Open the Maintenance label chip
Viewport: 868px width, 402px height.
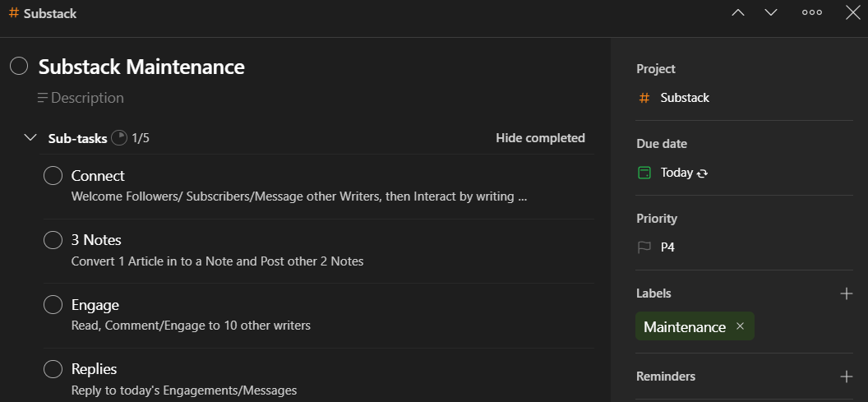pyautogui.click(x=684, y=326)
